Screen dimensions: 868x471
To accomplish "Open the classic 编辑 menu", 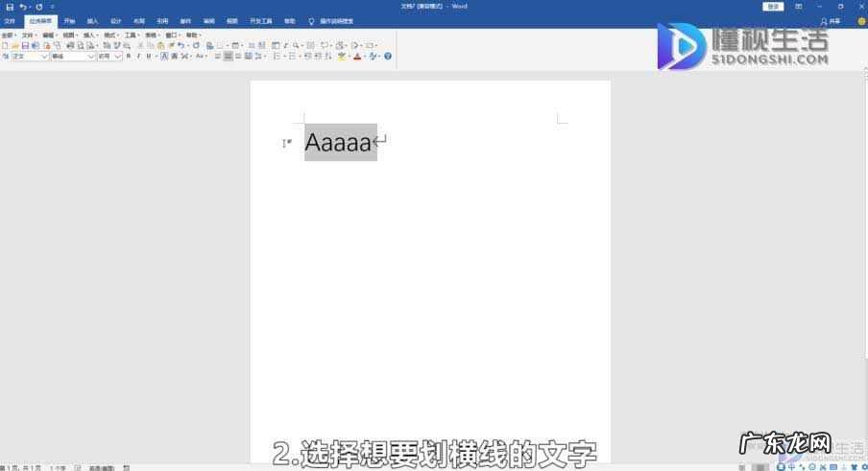I will pyautogui.click(x=50, y=35).
